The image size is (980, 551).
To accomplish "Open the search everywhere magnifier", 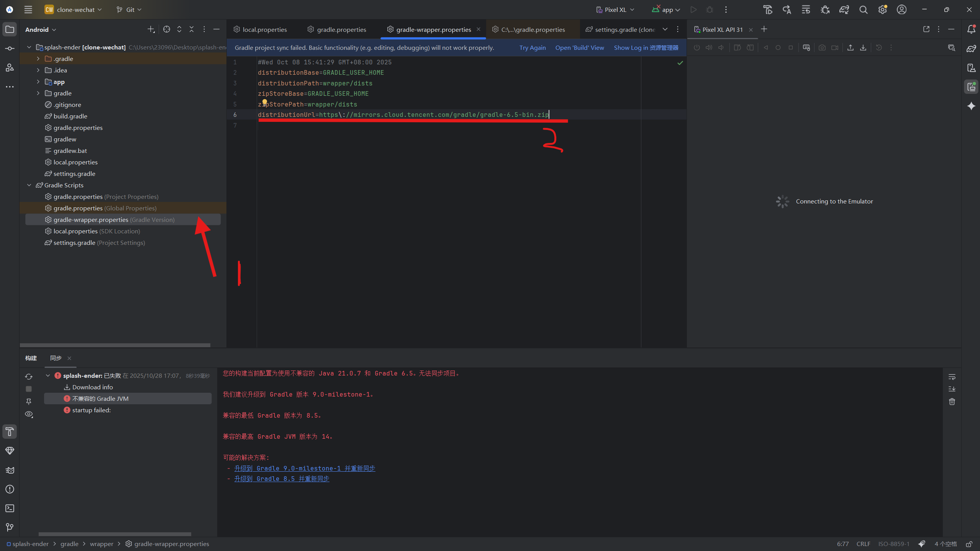I will click(x=863, y=10).
